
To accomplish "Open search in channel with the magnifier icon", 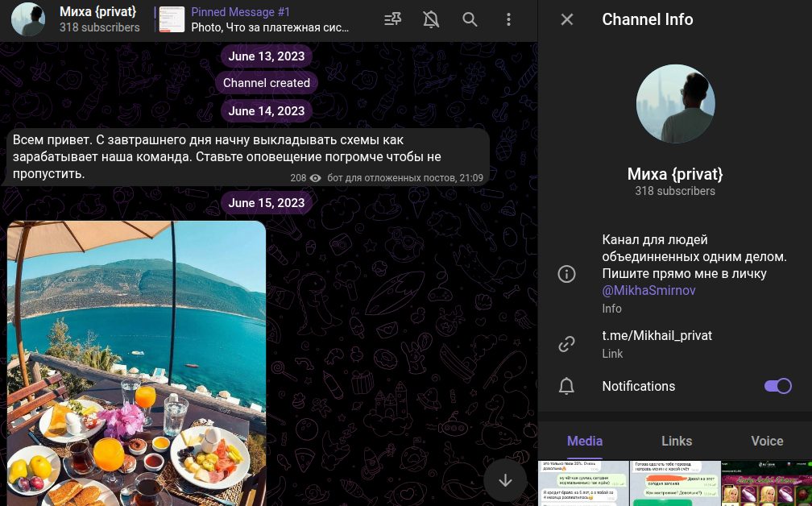I will (x=470, y=19).
